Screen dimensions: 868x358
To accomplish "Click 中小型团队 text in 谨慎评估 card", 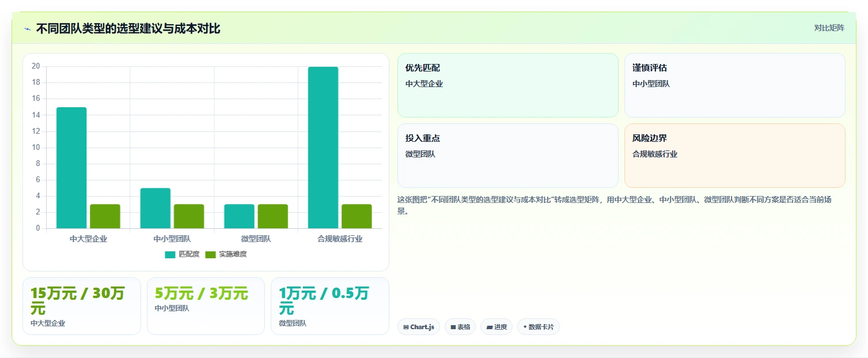I will [651, 84].
